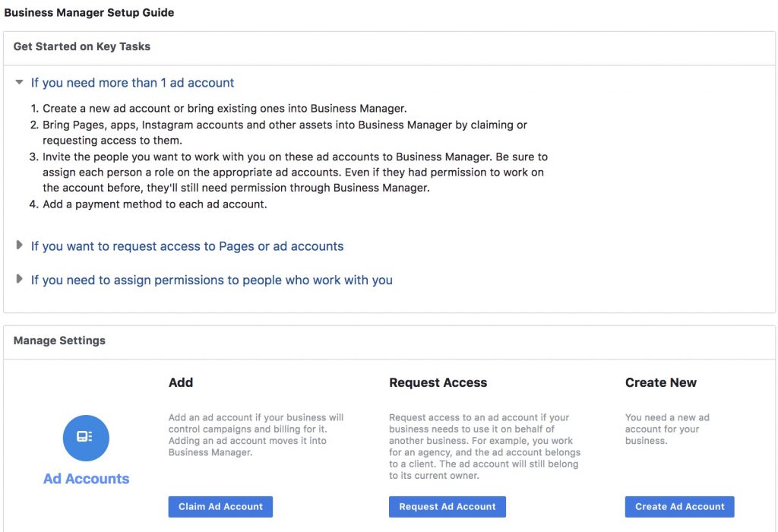
Task: Click the text 'If you want to request access to Pages or ad accounts'
Action: click(x=187, y=245)
